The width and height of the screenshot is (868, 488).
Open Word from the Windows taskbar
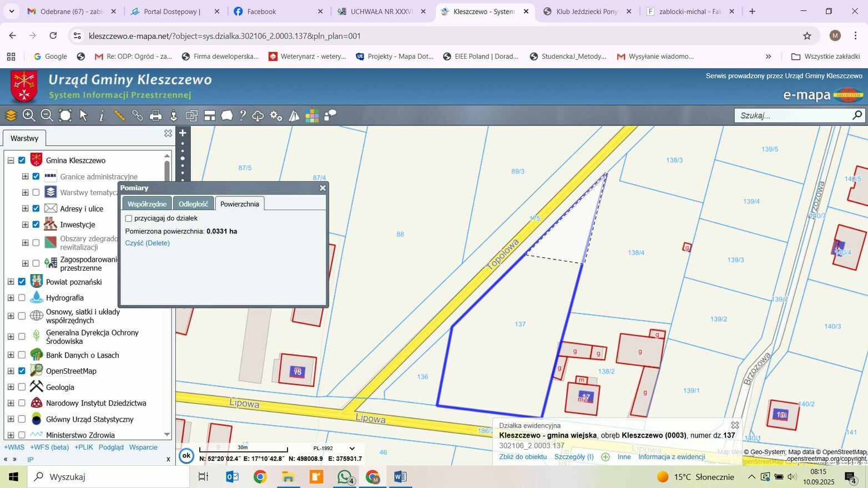coord(400,477)
